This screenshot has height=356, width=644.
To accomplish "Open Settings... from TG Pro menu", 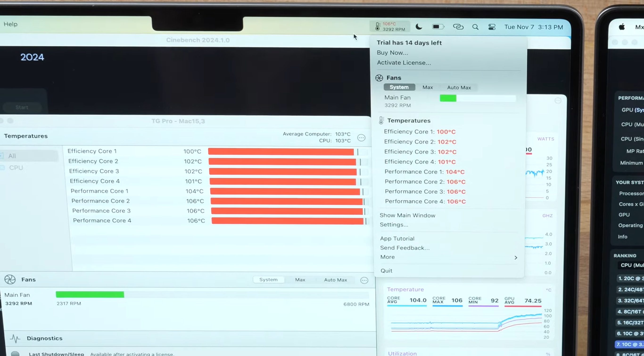I will [394, 224].
